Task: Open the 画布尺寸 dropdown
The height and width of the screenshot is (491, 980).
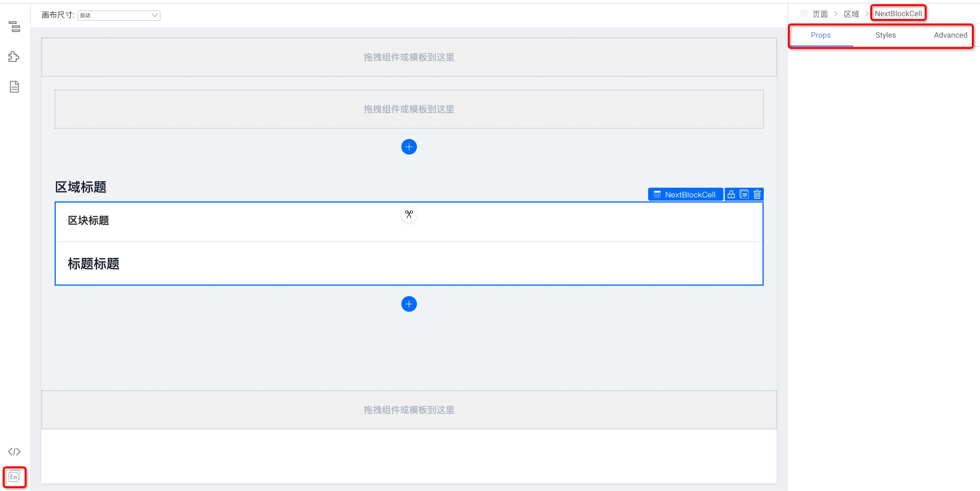Action: click(x=119, y=15)
